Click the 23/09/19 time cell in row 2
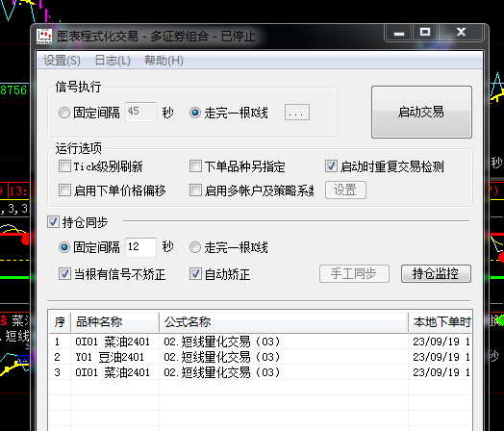 pos(441,357)
